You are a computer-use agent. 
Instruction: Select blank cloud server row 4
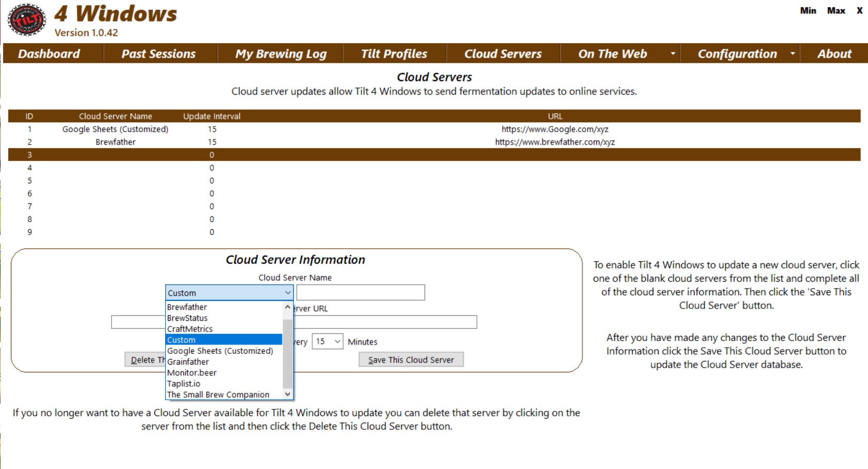click(434, 168)
